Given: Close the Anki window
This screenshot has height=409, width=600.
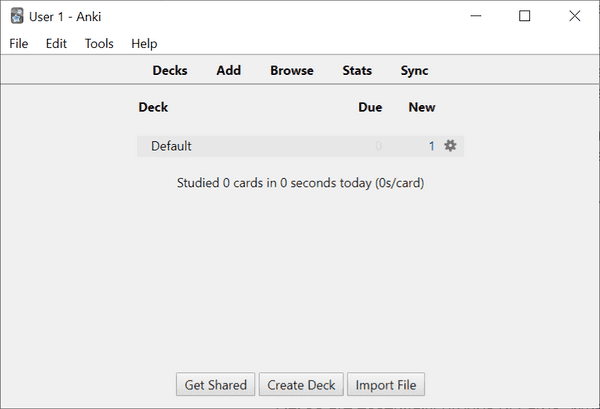Looking at the screenshot, I should tap(574, 16).
